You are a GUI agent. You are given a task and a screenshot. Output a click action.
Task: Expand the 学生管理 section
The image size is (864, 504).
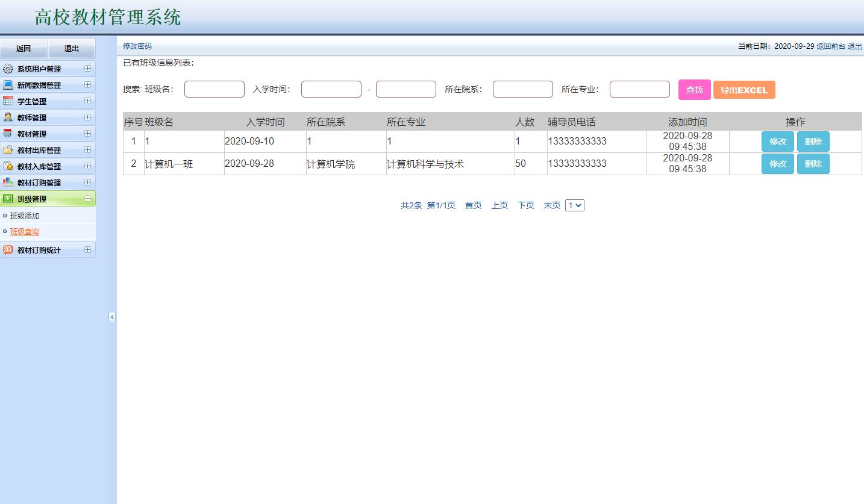click(89, 101)
